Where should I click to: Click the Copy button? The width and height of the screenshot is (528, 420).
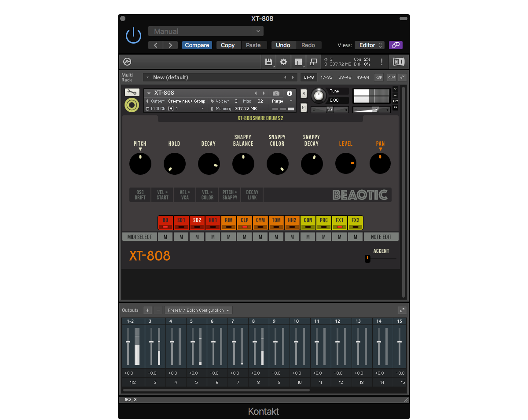coord(228,45)
